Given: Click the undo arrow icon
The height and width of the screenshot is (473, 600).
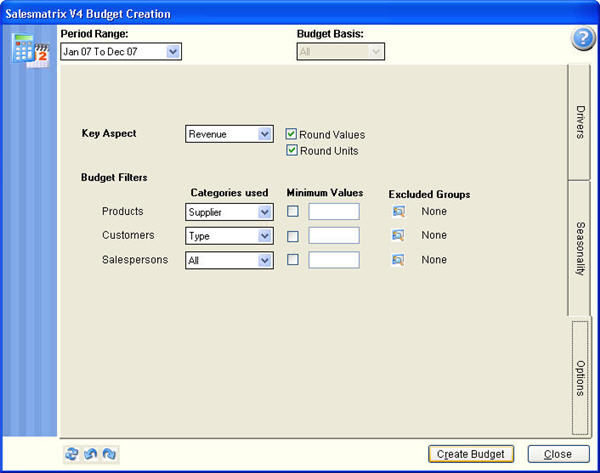Looking at the screenshot, I should (x=90, y=454).
